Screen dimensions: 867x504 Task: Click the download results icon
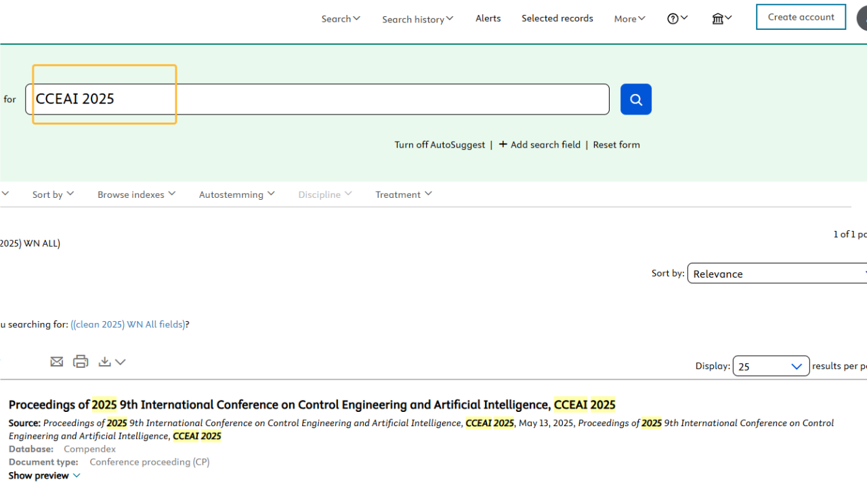[104, 362]
